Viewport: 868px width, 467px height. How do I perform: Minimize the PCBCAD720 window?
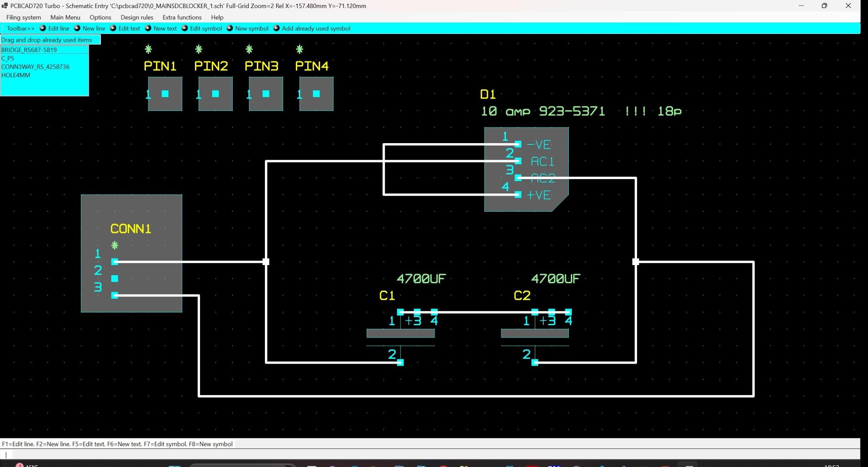(x=801, y=6)
